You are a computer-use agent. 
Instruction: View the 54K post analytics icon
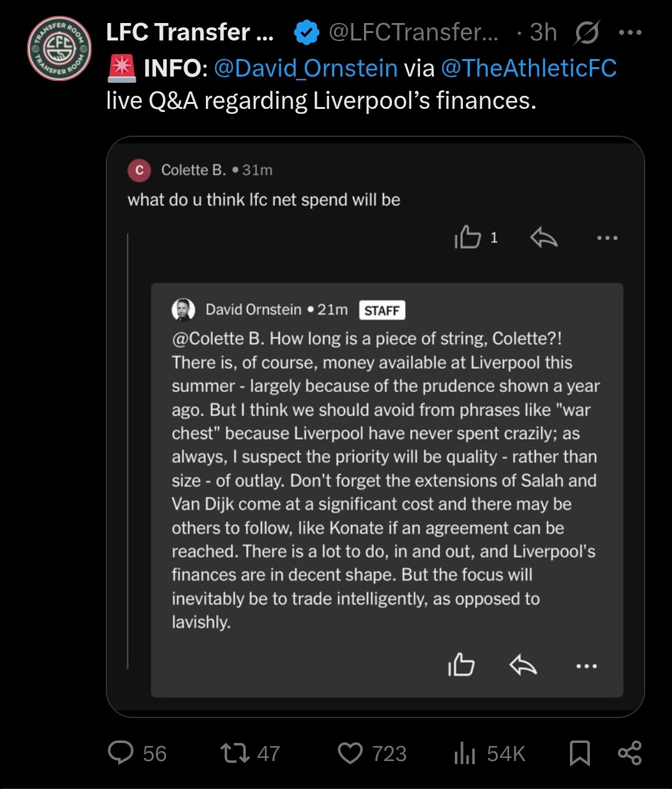pyautogui.click(x=465, y=753)
